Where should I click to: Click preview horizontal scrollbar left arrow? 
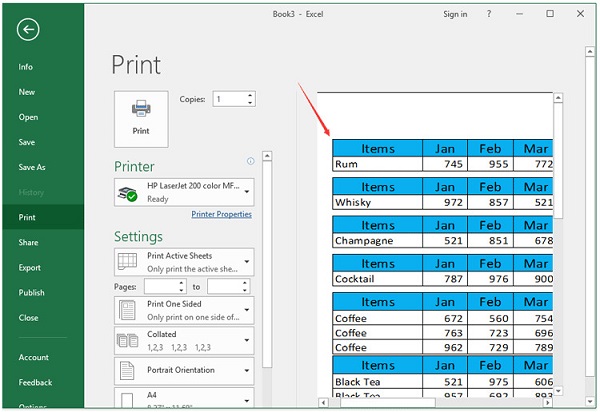coord(324,402)
